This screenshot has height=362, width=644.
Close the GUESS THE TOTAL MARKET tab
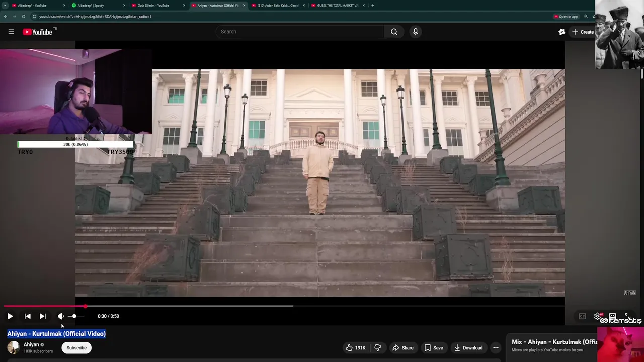coord(364,5)
